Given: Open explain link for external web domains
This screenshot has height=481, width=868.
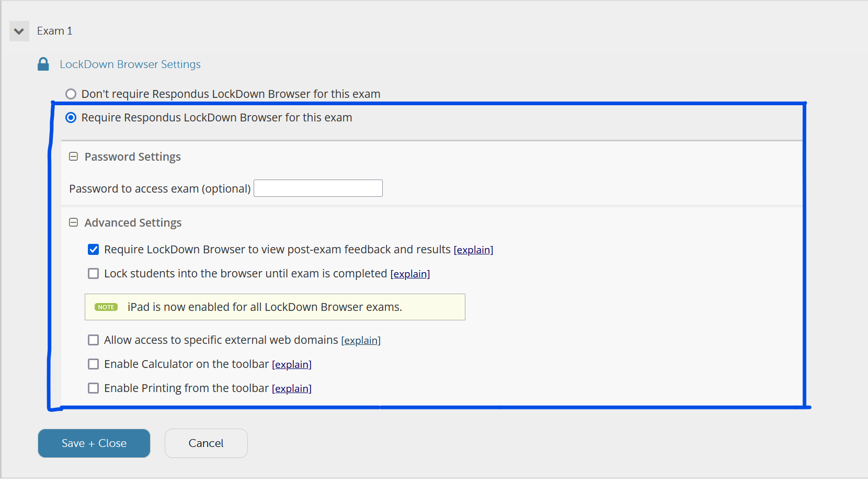Looking at the screenshot, I should click(x=361, y=341).
